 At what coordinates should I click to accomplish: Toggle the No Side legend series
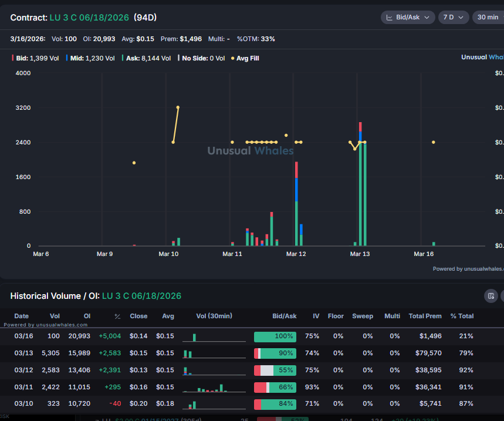pyautogui.click(x=201, y=58)
